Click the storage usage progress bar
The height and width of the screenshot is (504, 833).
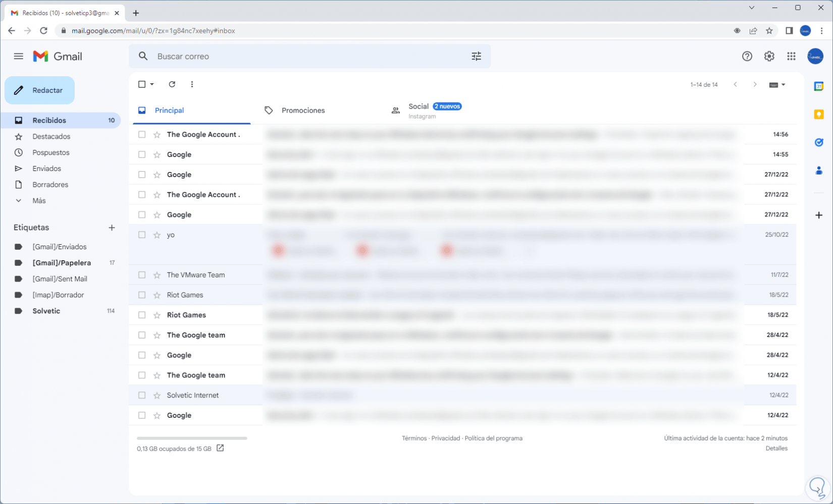(192, 438)
